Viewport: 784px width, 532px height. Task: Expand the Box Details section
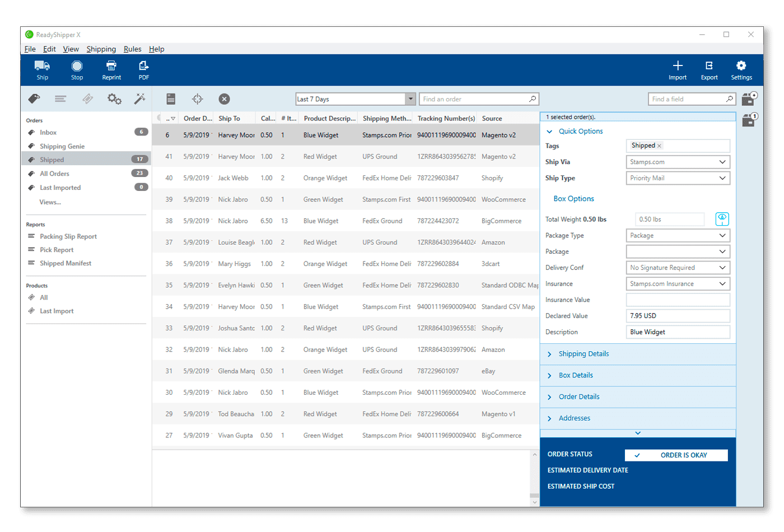tap(638, 376)
